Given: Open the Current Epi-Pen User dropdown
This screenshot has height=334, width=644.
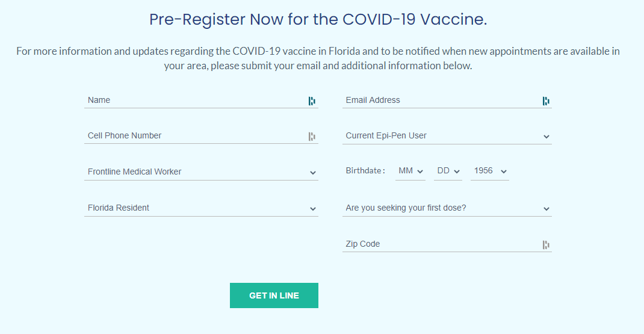Looking at the screenshot, I should point(447,136).
